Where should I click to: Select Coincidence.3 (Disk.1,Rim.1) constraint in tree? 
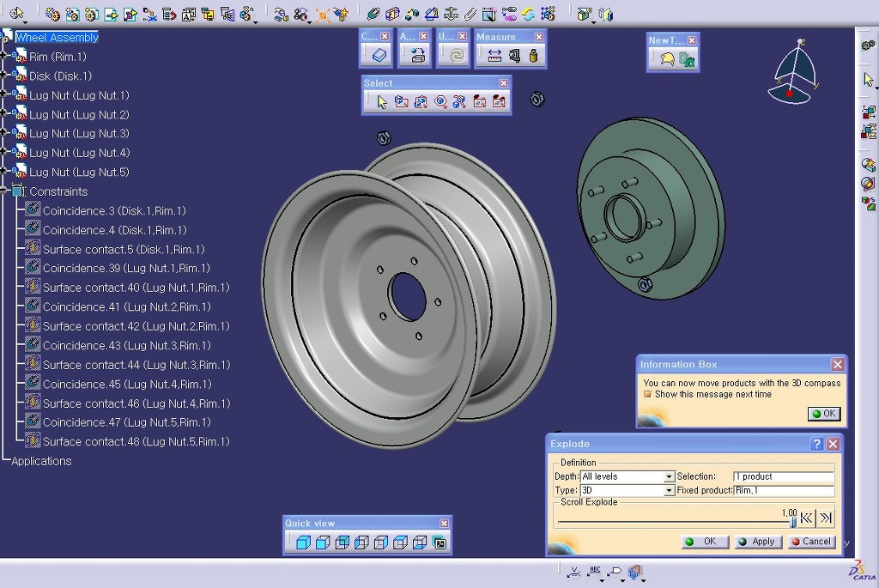pos(114,211)
